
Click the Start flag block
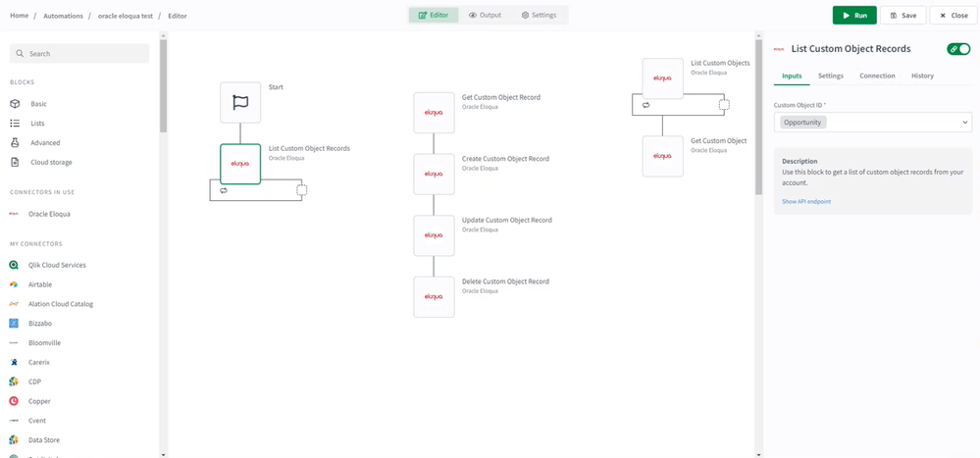click(x=240, y=102)
